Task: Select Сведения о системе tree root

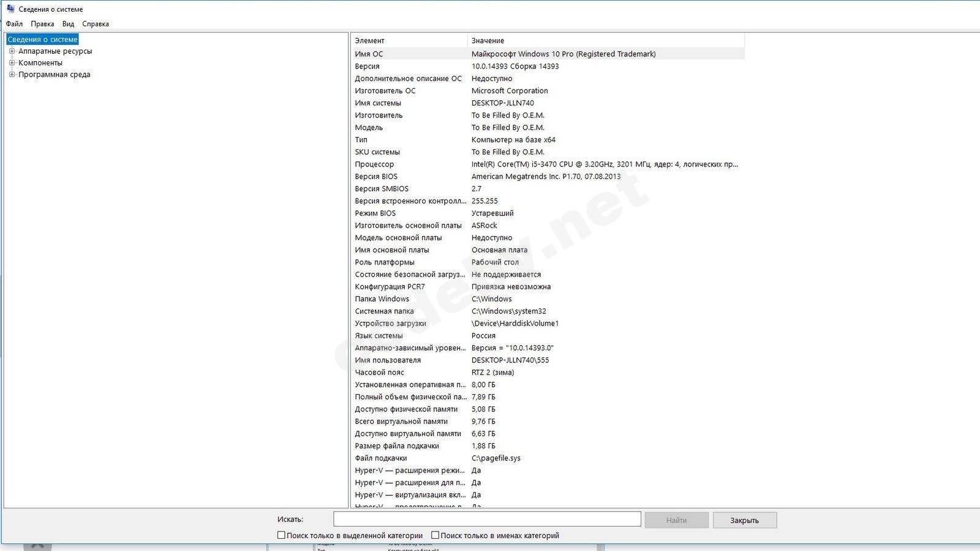Action: click(42, 39)
